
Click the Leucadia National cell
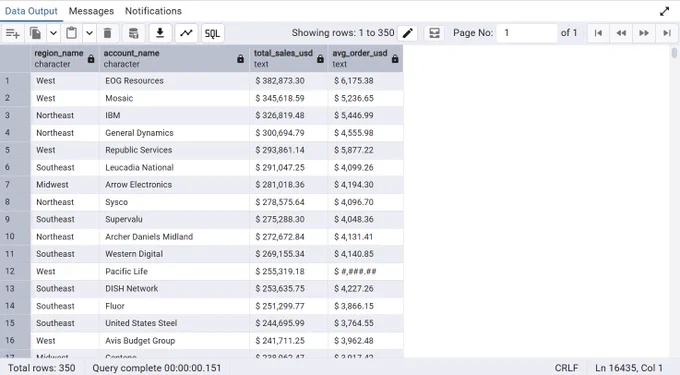click(175, 168)
